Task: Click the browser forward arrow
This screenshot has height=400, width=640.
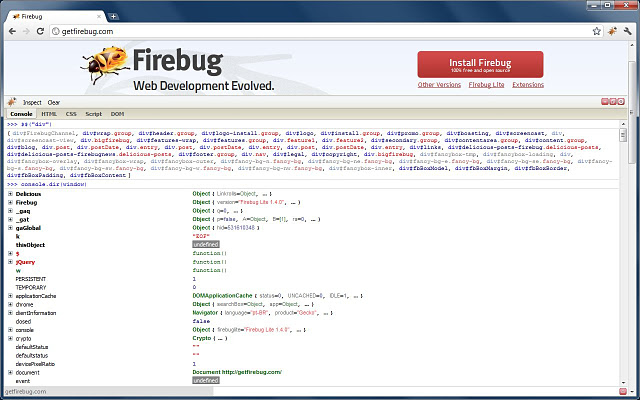Action: tap(26, 31)
